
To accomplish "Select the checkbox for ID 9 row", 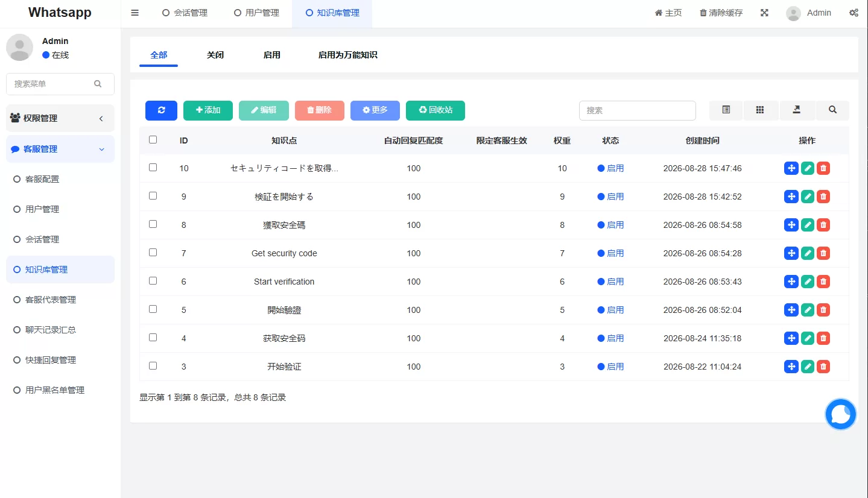I will point(153,195).
